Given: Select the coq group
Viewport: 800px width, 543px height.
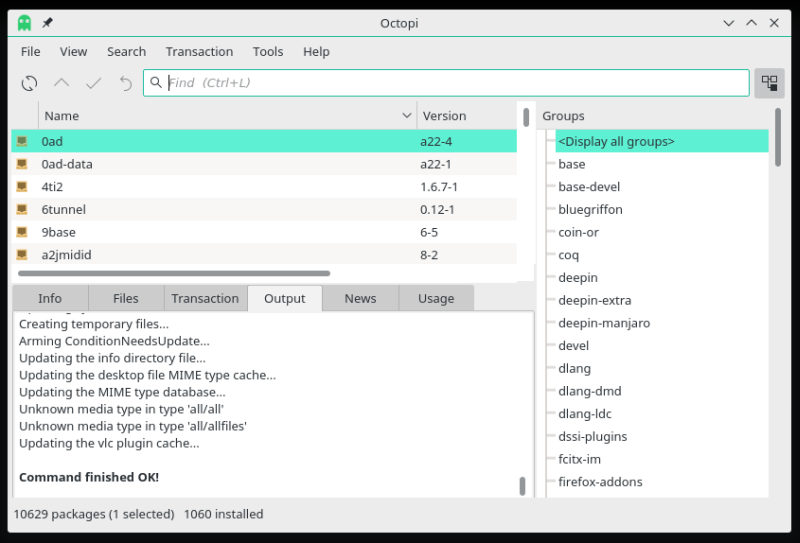Looking at the screenshot, I should [568, 255].
